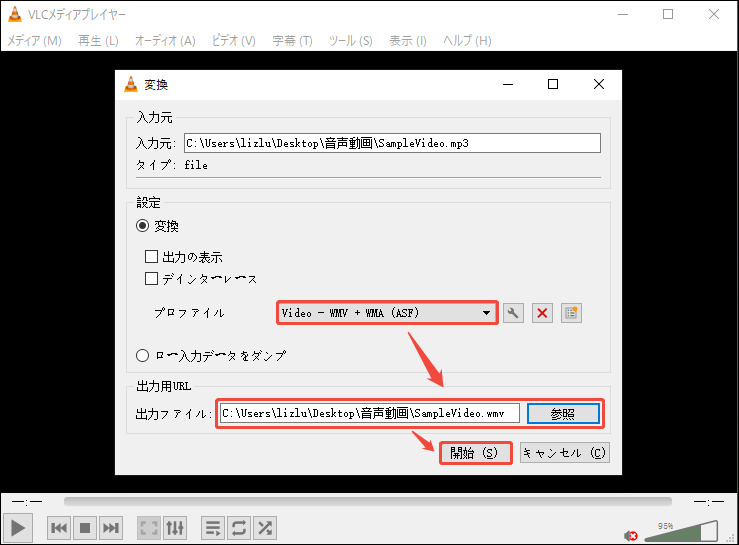Click the キャンセル (C) button
739x545 pixels.
point(565,453)
